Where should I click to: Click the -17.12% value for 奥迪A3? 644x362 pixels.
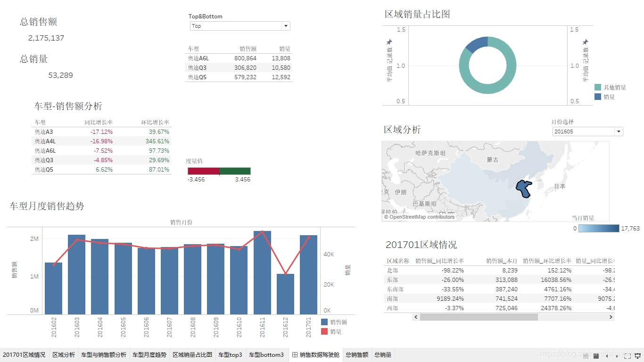(x=101, y=132)
